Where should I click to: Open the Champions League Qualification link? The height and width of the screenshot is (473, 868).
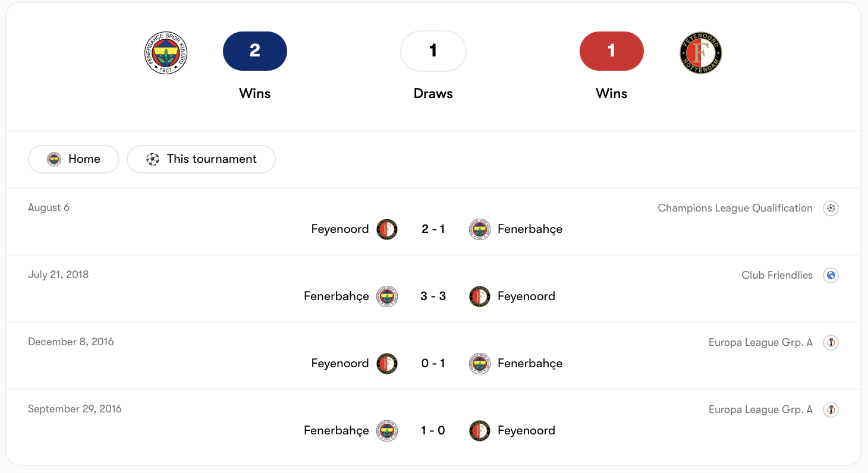point(735,208)
